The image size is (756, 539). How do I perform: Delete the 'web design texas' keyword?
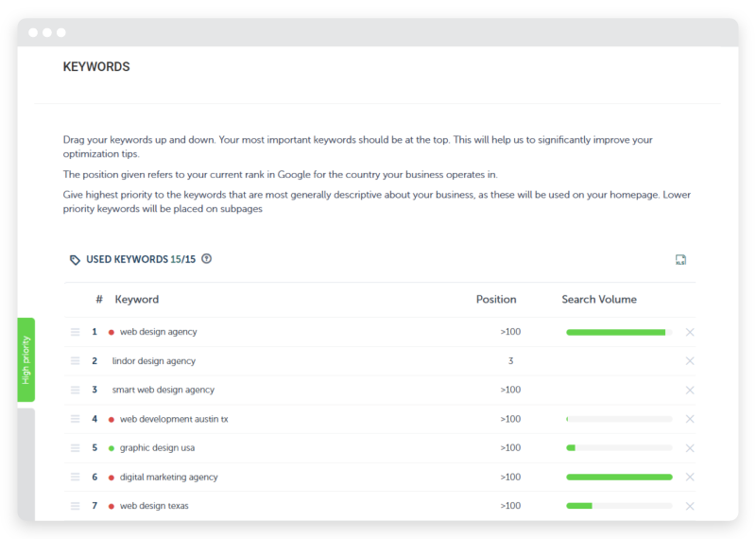690,506
